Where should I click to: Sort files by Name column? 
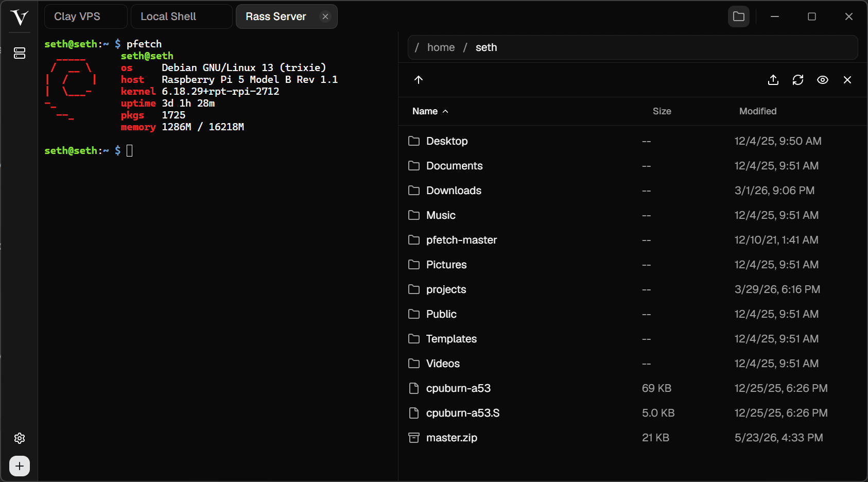430,111
